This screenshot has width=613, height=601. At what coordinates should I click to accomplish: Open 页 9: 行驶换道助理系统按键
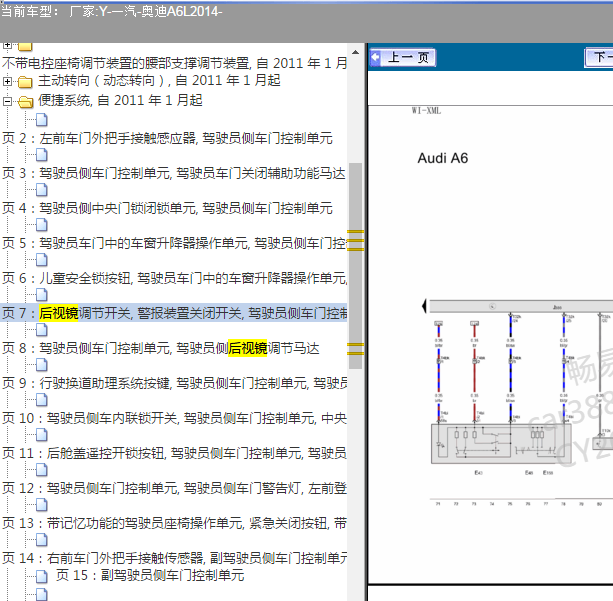click(x=174, y=383)
